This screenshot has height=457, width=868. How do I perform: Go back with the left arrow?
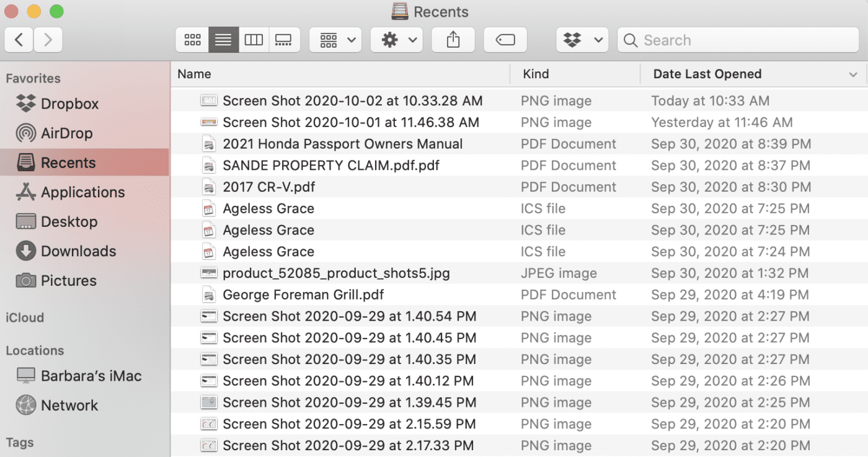coord(19,40)
